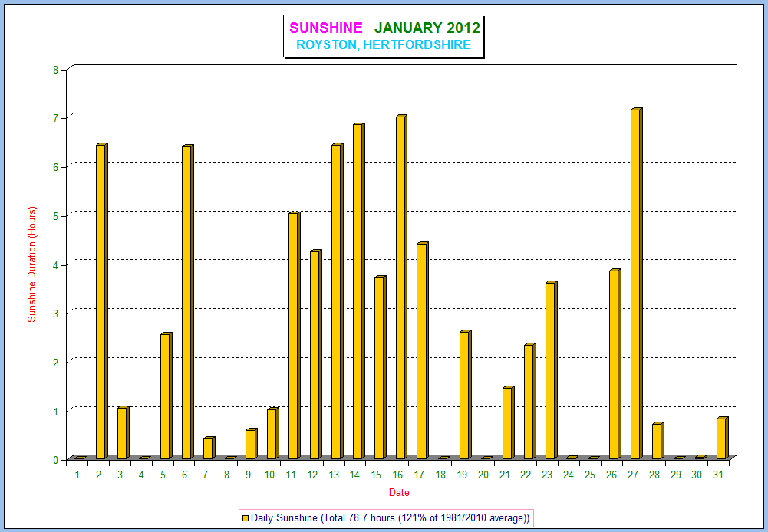
Task: Click x-axis date label 18
Action: (x=440, y=475)
